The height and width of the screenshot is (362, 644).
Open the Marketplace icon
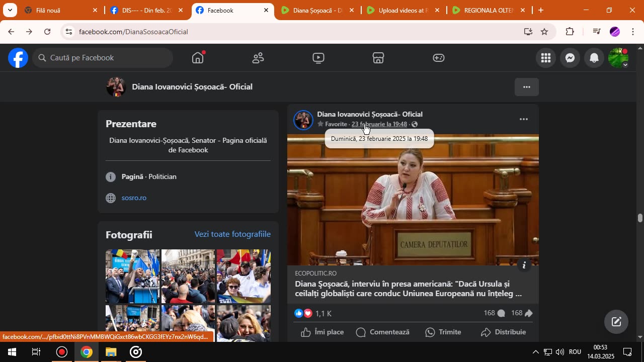[378, 58]
